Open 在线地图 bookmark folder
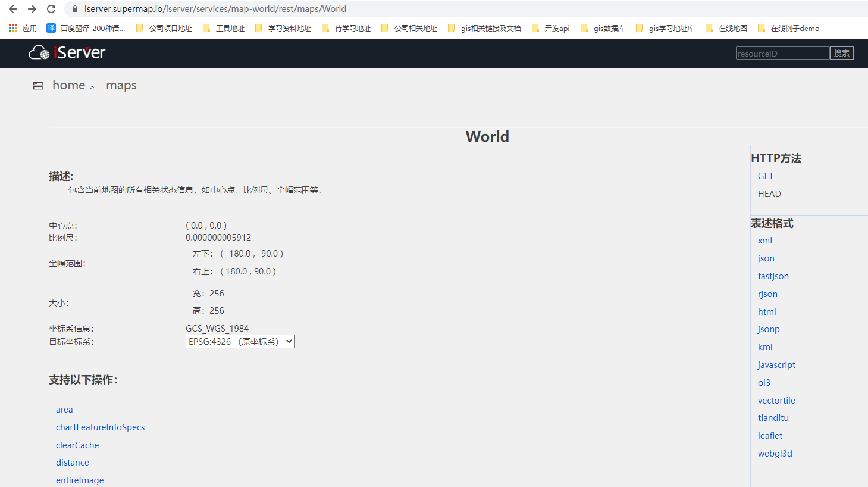Image resolution: width=868 pixels, height=487 pixels. click(x=726, y=28)
